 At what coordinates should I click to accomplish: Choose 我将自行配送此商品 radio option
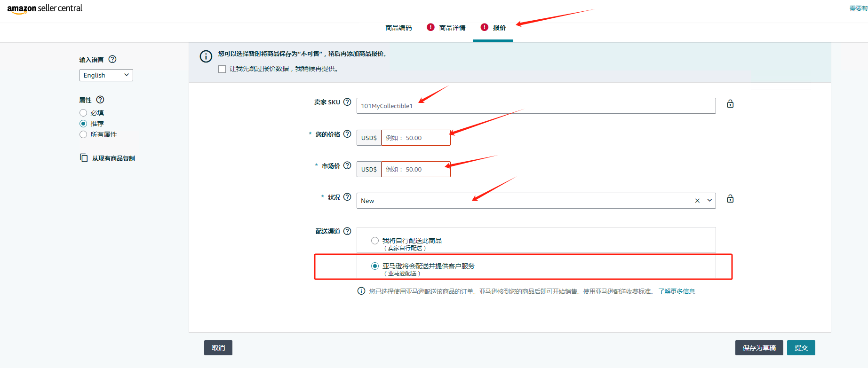click(375, 241)
